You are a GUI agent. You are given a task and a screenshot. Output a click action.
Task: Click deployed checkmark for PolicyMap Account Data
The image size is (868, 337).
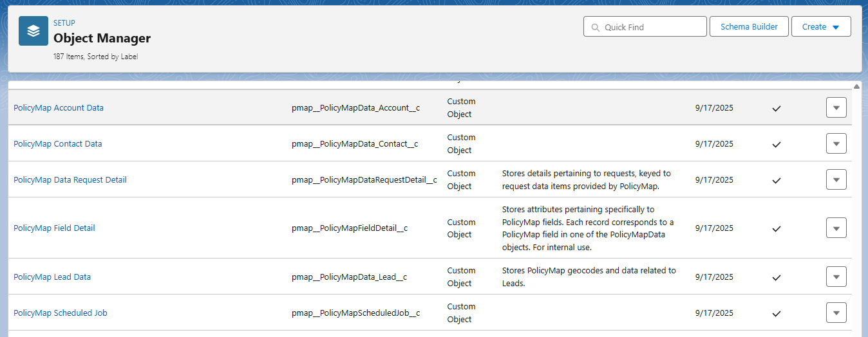tap(776, 108)
